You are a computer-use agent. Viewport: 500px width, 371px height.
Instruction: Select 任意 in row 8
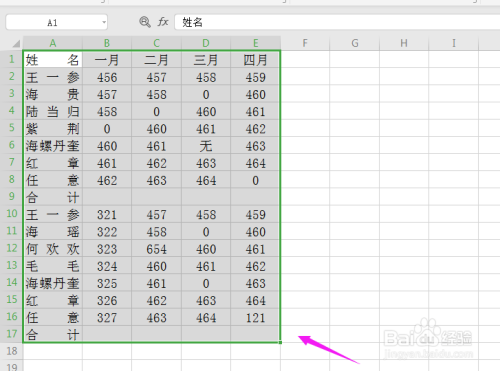pyautogui.click(x=53, y=180)
